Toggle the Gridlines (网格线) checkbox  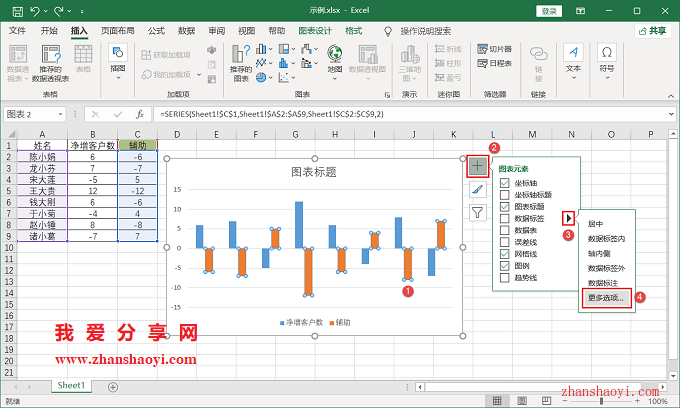point(504,254)
